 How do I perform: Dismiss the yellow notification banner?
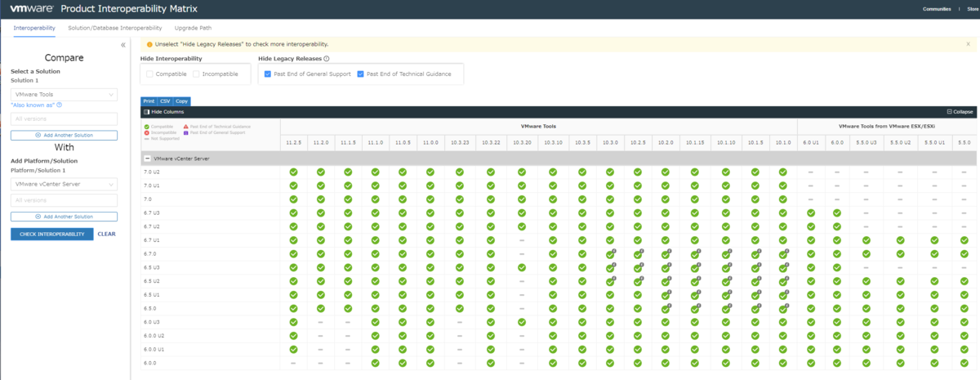(x=968, y=44)
